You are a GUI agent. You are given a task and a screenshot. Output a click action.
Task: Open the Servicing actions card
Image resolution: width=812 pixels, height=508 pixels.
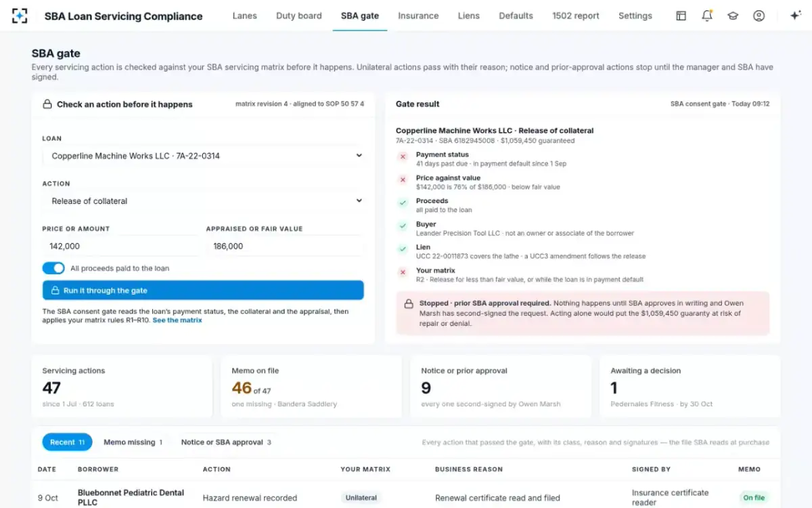pyautogui.click(x=122, y=387)
